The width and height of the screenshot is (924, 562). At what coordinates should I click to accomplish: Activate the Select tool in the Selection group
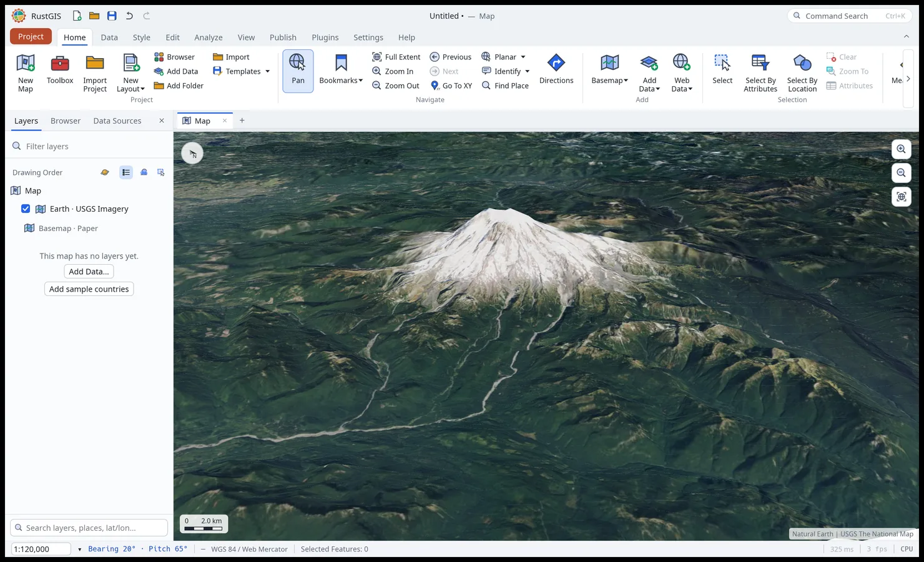tap(722, 70)
